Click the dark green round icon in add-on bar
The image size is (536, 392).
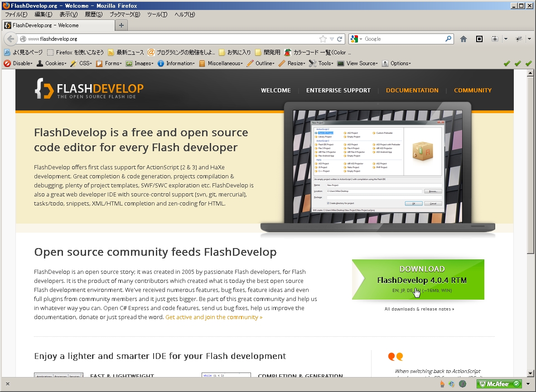pyautogui.click(x=463, y=384)
